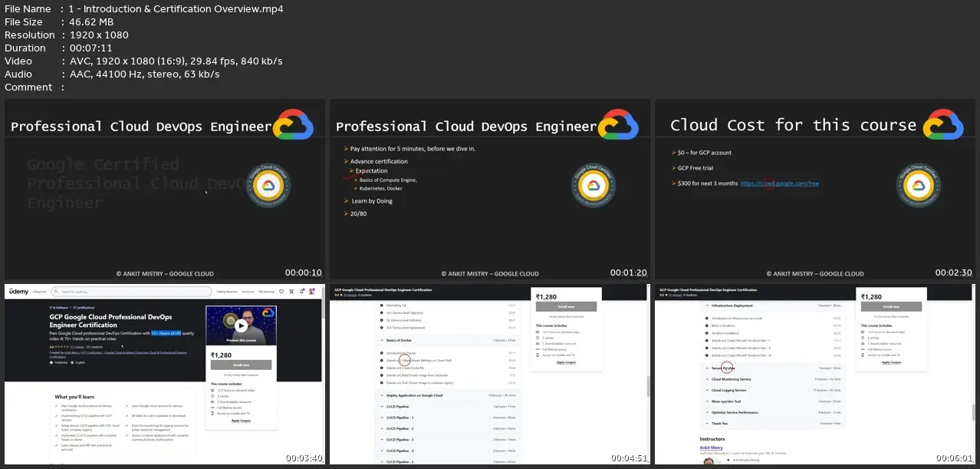
Task: Click play icon beside What is Terraform lecture
Action: (706, 325)
